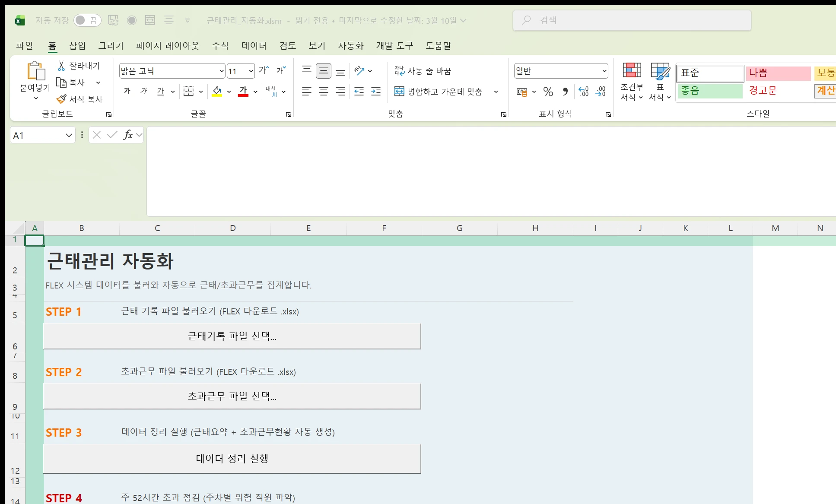This screenshot has height=504, width=836.
Task: Click the increase indent icon
Action: point(376,92)
